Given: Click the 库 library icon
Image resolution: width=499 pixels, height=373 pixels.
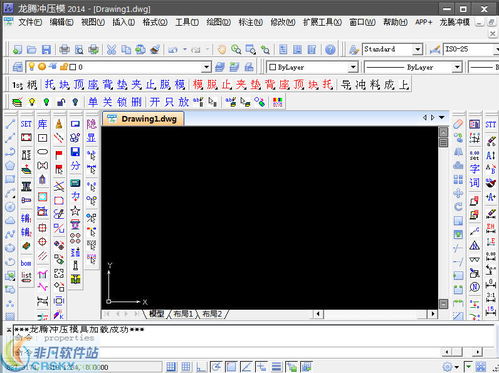Looking at the screenshot, I should point(42,124).
